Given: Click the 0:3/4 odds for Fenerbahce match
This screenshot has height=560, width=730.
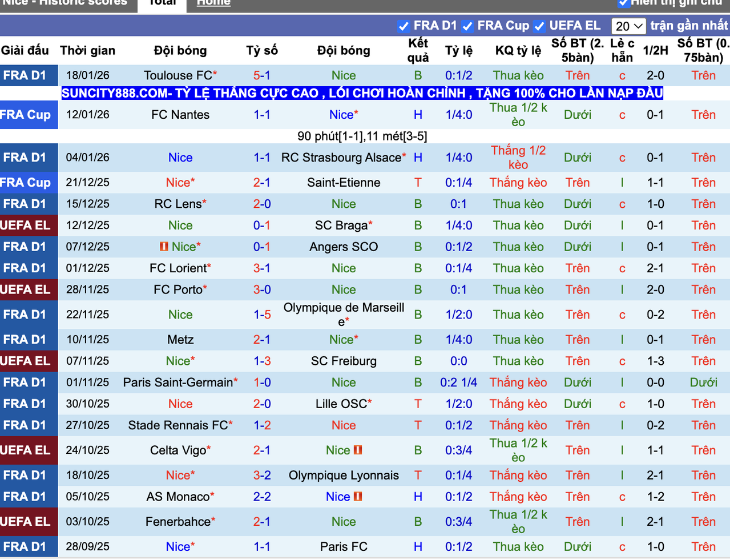Looking at the screenshot, I should (458, 522).
